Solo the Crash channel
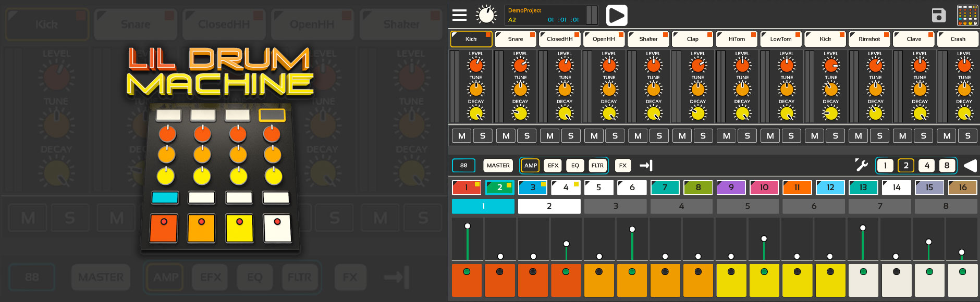 tap(968, 136)
